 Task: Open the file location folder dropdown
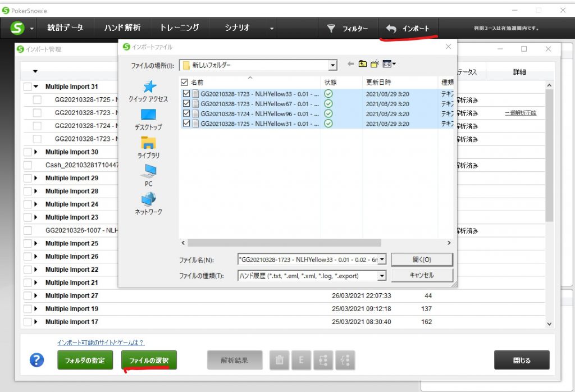[x=332, y=65]
